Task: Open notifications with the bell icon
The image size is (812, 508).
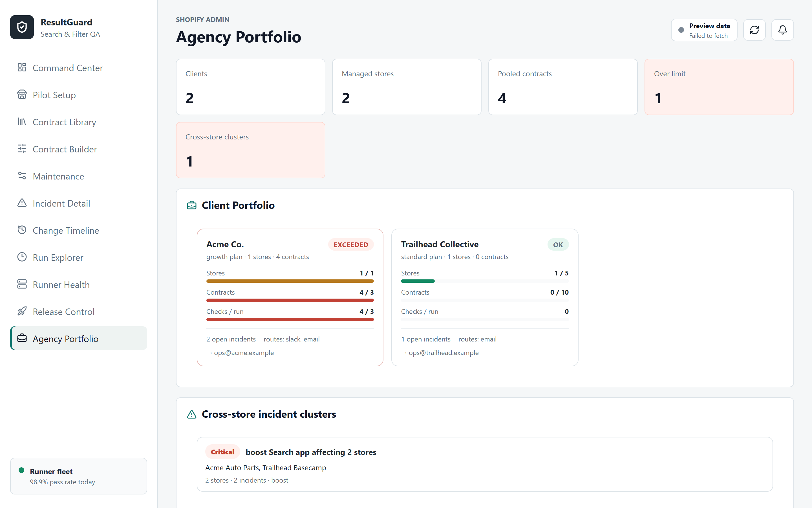Action: click(x=782, y=30)
